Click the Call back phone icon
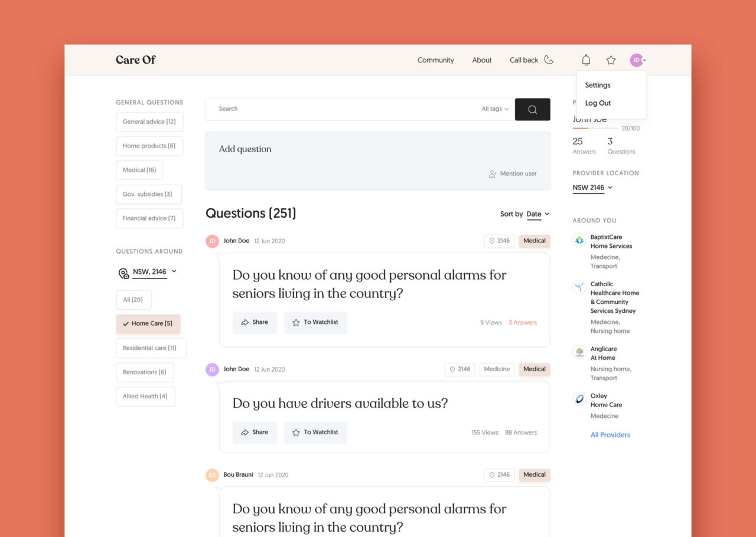The width and height of the screenshot is (756, 537). tap(549, 60)
